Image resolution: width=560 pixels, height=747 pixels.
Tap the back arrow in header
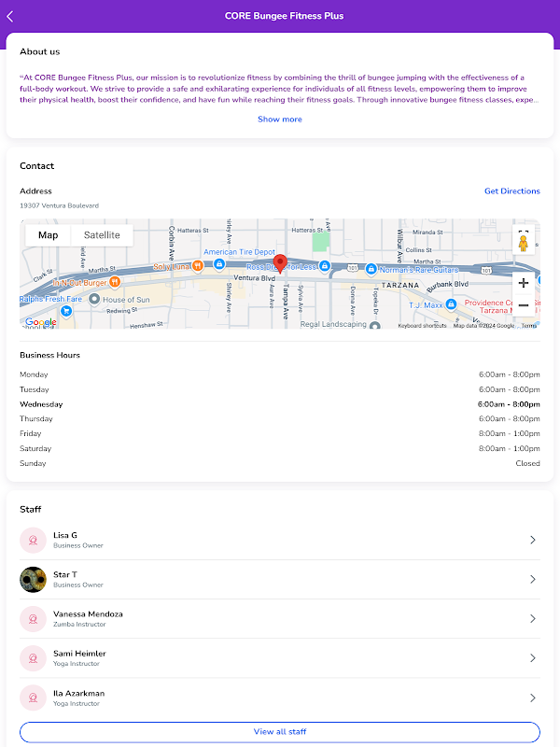[10, 16]
